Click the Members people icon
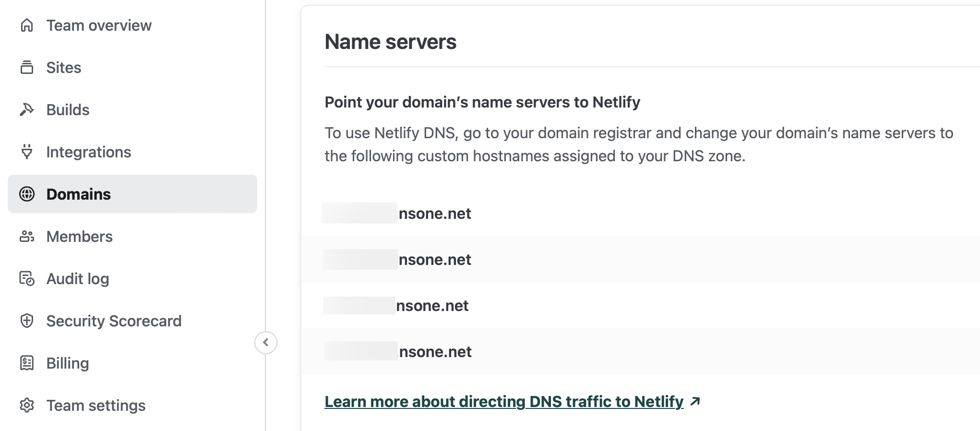The height and width of the screenshot is (431, 980). [27, 236]
